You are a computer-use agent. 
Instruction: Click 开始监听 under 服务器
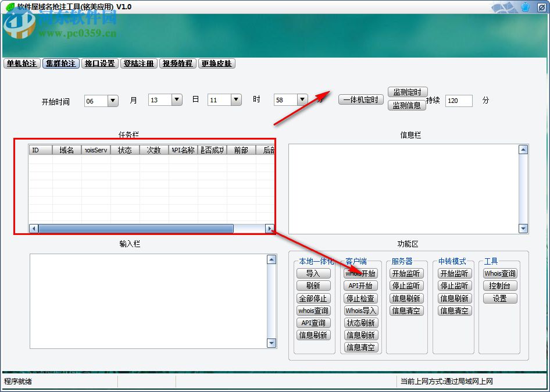coord(407,273)
